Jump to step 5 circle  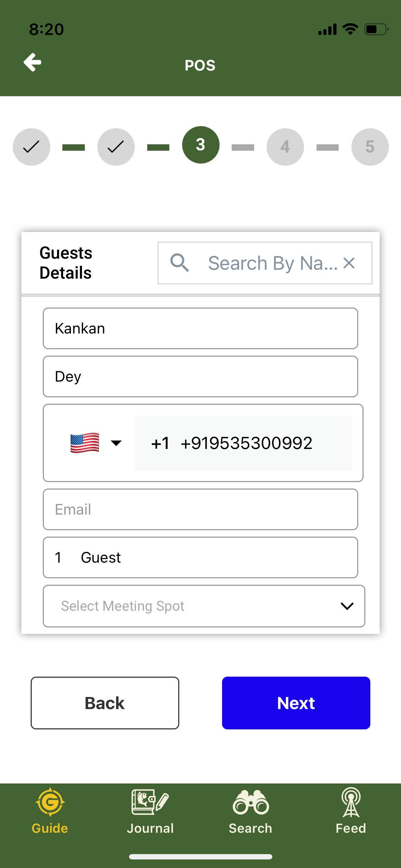[370, 147]
